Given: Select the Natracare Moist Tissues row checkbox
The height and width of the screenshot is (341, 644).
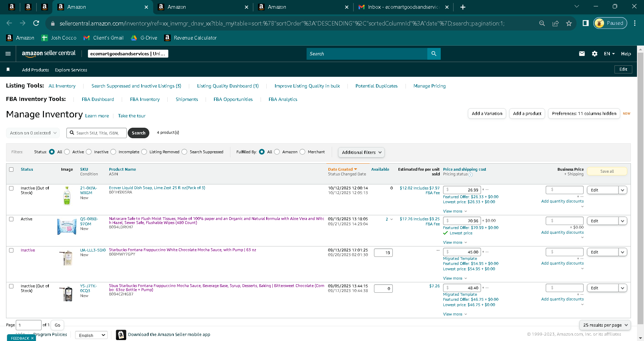Looking at the screenshot, I should tap(11, 219).
